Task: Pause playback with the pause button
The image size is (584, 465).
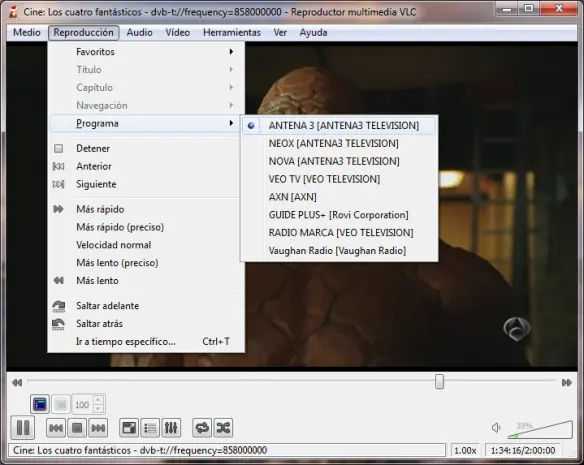Action: point(23,427)
